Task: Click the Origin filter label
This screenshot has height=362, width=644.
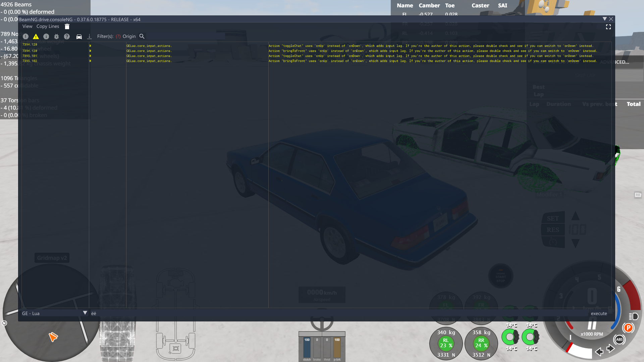Action: pyautogui.click(x=129, y=37)
